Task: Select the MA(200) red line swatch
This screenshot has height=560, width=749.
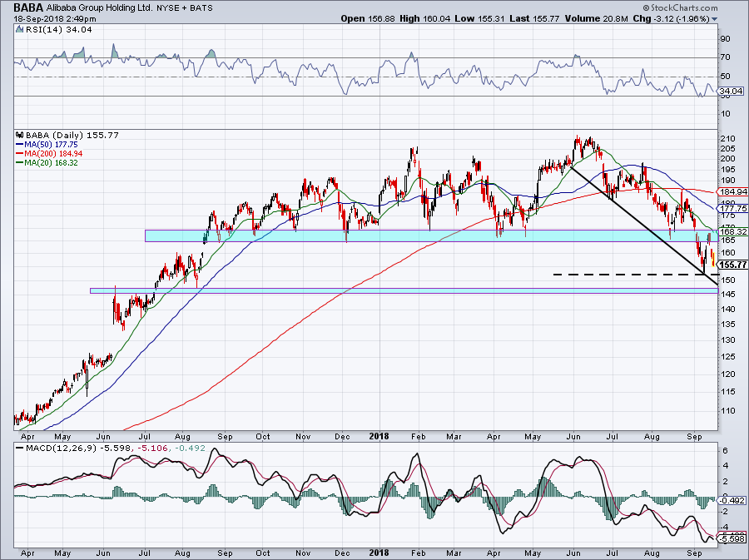Action: (20, 154)
